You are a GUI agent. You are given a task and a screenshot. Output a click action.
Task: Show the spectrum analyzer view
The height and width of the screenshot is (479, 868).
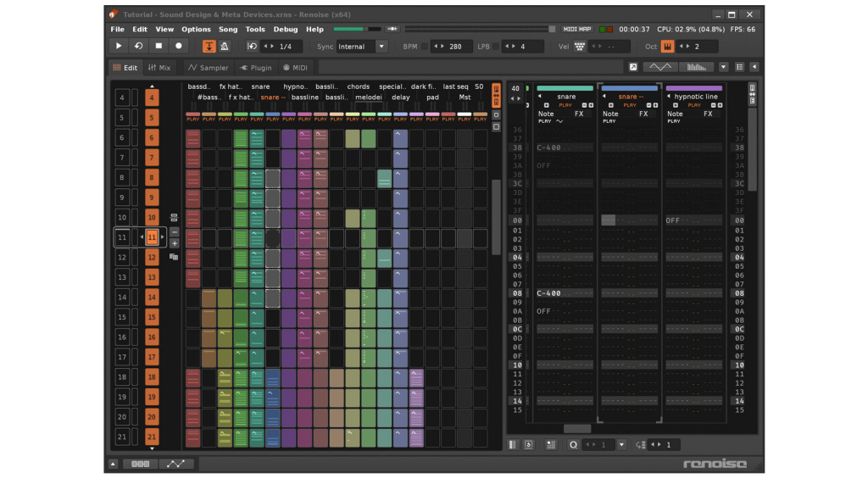pos(697,67)
